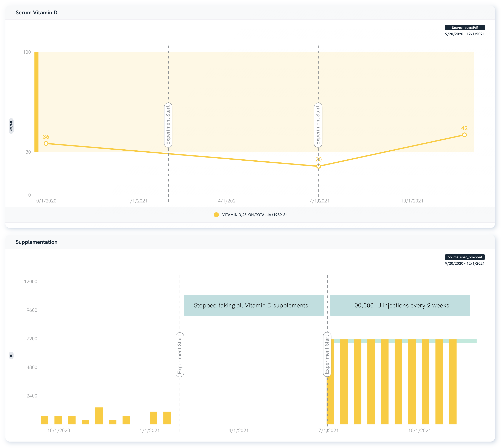Click the Source: questPdf badge
This screenshot has width=502, height=448.
tap(465, 28)
